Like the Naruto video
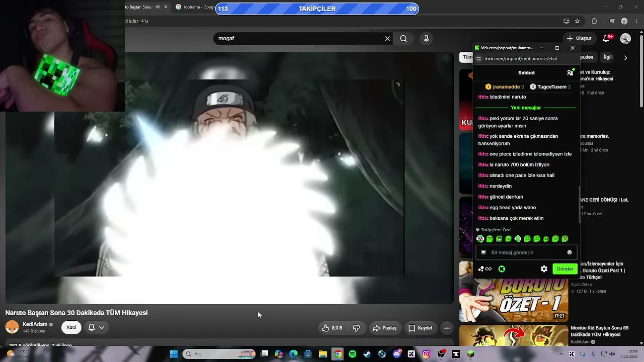Image resolution: width=644 pixels, height=362 pixels. click(x=333, y=328)
